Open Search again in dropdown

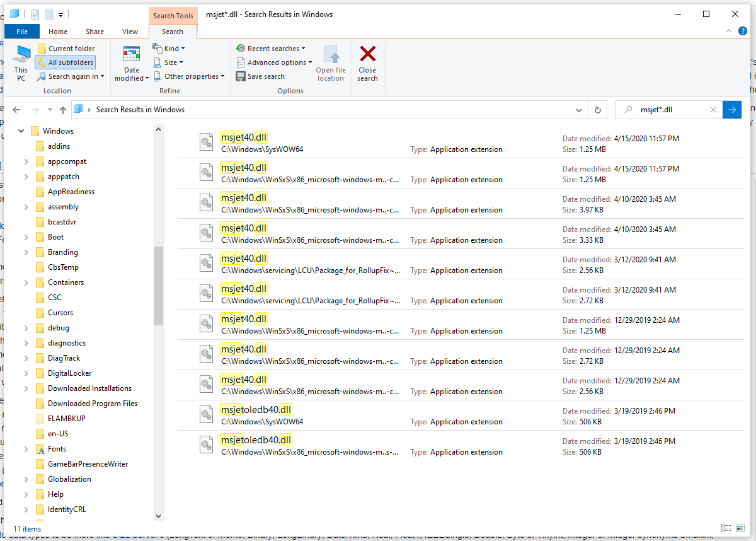(71, 76)
